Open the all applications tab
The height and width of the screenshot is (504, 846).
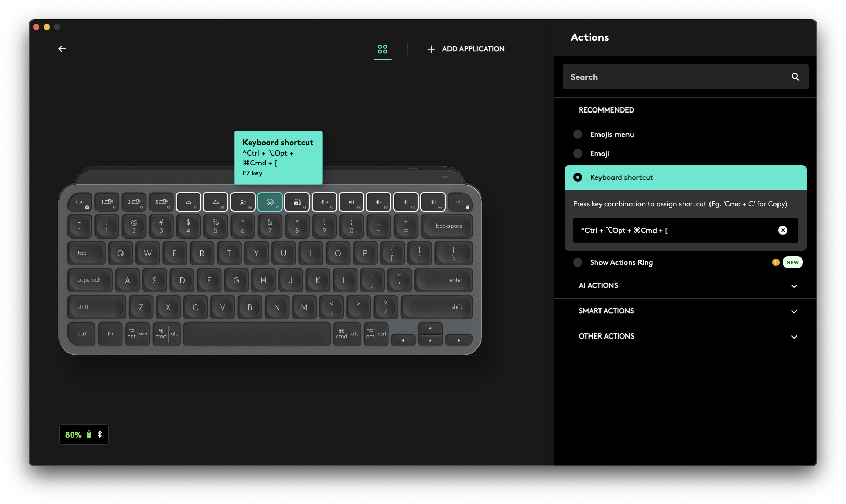tap(383, 49)
